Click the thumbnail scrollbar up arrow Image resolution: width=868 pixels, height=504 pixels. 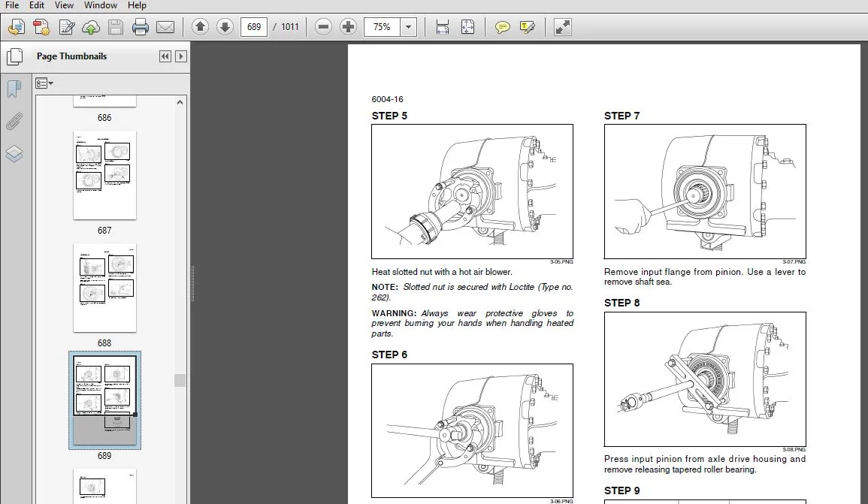(x=180, y=102)
